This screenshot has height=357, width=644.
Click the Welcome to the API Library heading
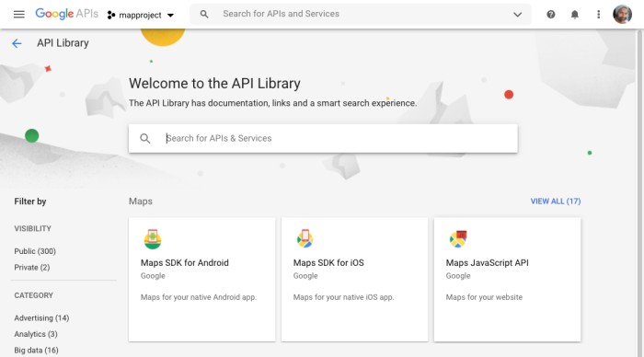(214, 84)
